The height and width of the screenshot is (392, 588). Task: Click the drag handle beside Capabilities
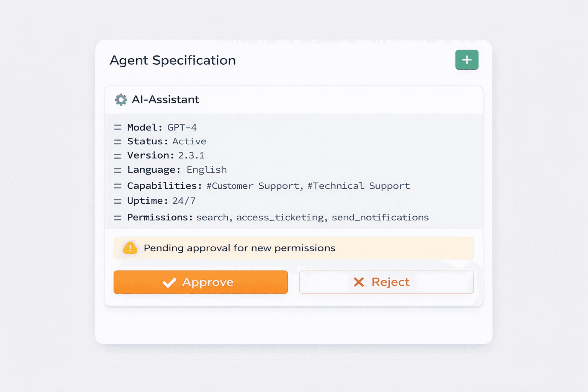click(118, 186)
